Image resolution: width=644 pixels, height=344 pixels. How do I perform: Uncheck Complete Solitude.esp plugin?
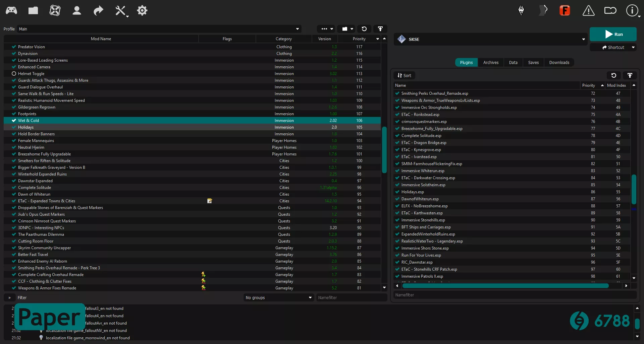pos(397,136)
